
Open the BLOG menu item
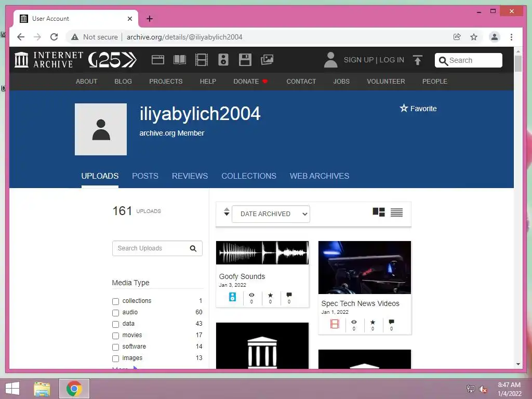pyautogui.click(x=123, y=82)
